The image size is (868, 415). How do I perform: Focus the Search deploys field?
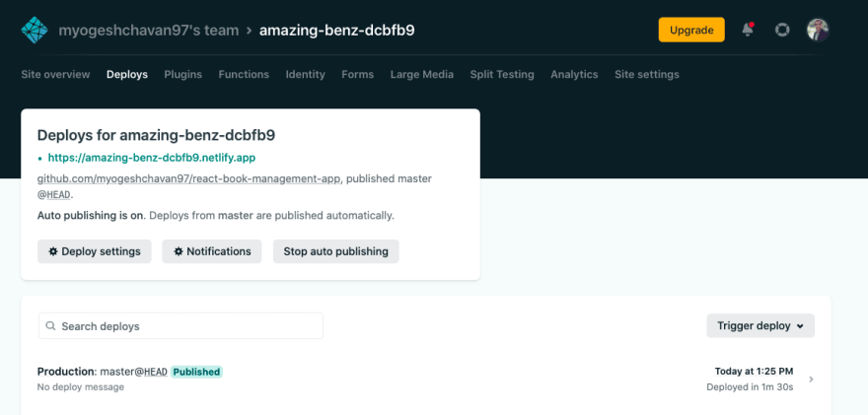point(181,326)
